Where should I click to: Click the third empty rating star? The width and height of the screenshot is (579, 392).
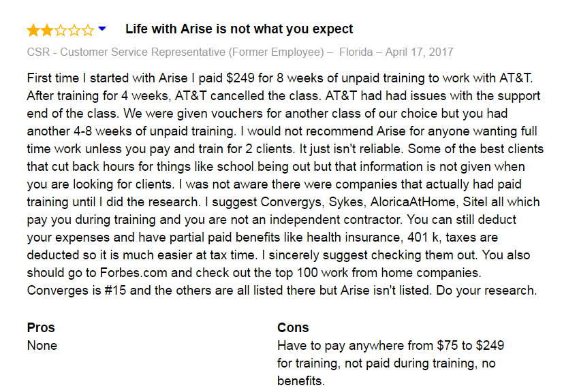(61, 30)
